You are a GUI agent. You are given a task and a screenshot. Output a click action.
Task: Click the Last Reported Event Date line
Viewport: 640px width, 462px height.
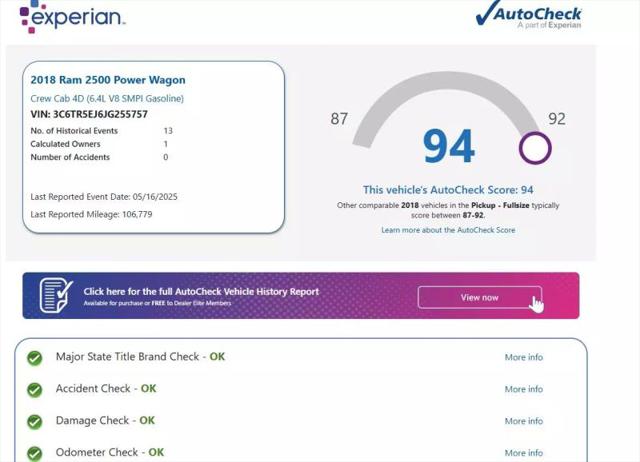pyautogui.click(x=104, y=197)
